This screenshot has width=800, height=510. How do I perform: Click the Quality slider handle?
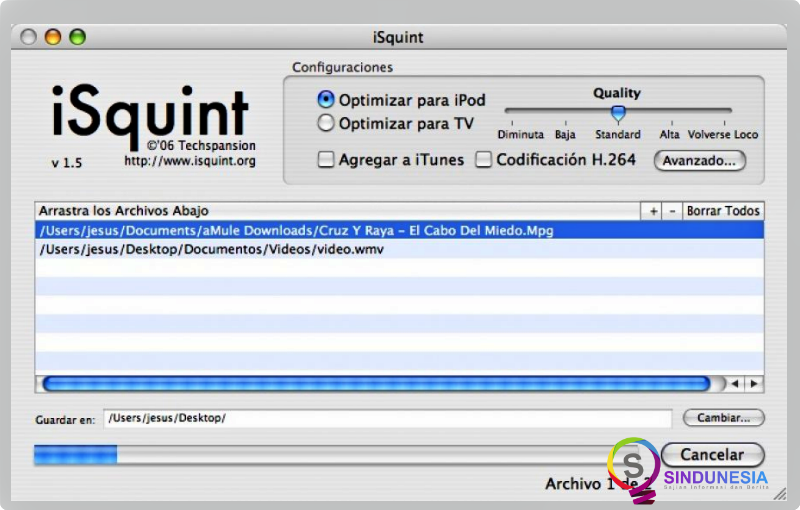point(618,113)
